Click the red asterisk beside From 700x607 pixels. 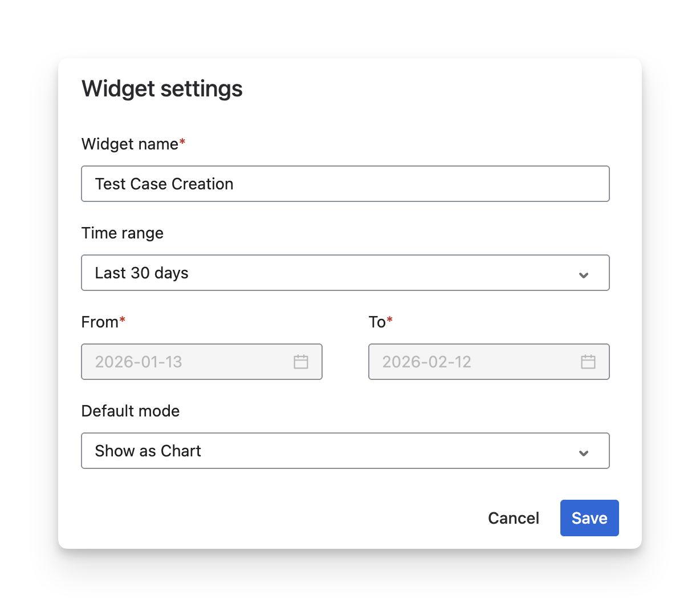click(x=122, y=321)
